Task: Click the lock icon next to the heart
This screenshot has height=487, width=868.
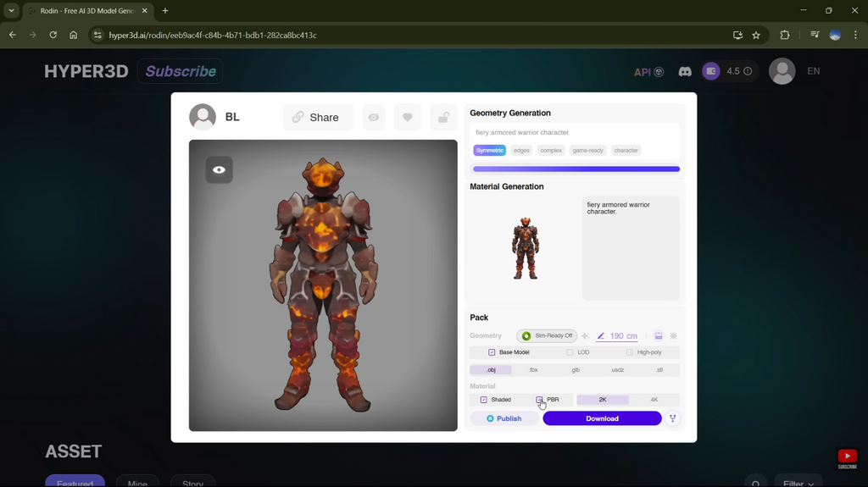Action: [x=443, y=118]
